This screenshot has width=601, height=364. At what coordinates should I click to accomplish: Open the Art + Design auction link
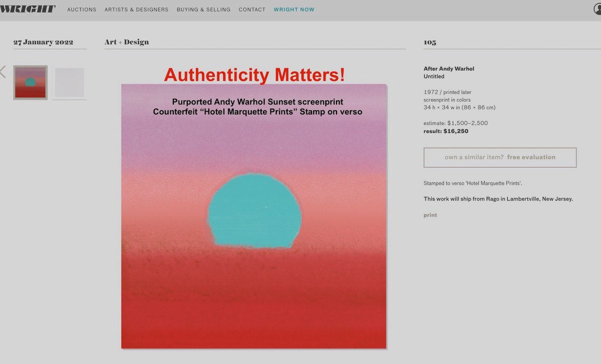pyautogui.click(x=127, y=42)
